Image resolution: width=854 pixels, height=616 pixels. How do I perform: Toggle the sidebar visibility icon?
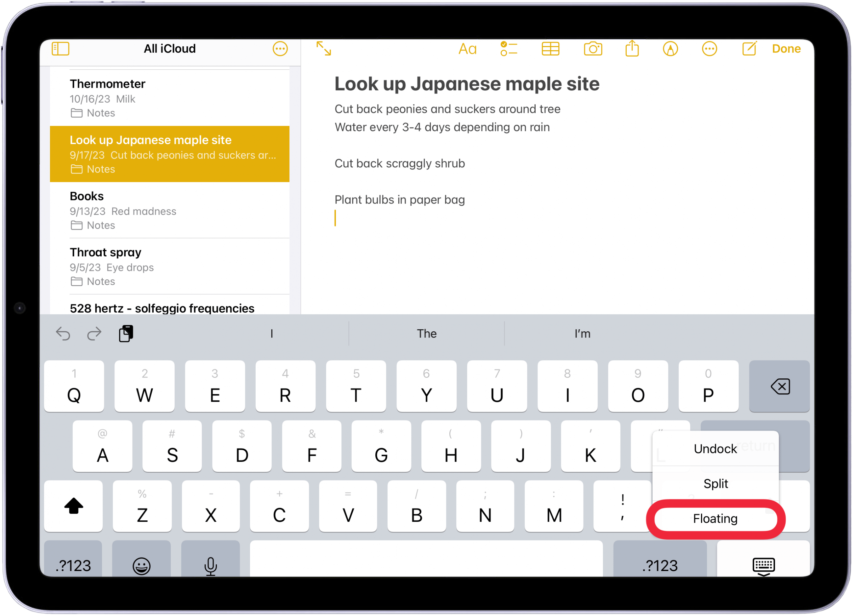(x=60, y=49)
